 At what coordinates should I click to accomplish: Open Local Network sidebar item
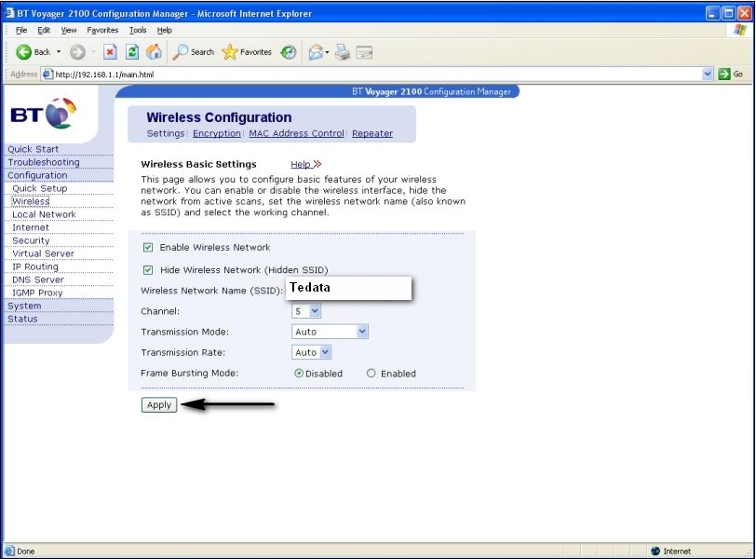click(x=44, y=214)
